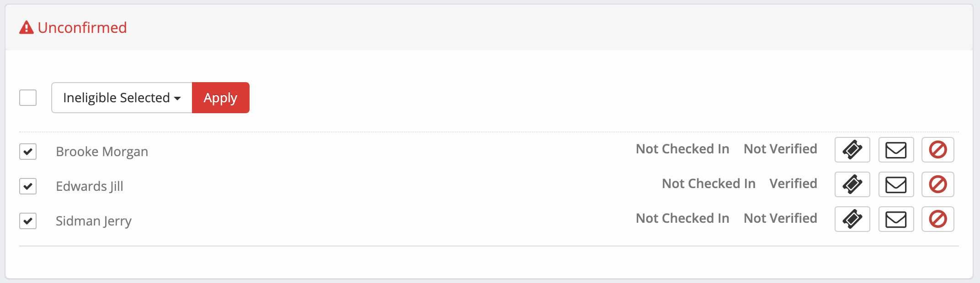This screenshot has width=980, height=283.
Task: Toggle the select-all checkbox
Action: tap(28, 98)
